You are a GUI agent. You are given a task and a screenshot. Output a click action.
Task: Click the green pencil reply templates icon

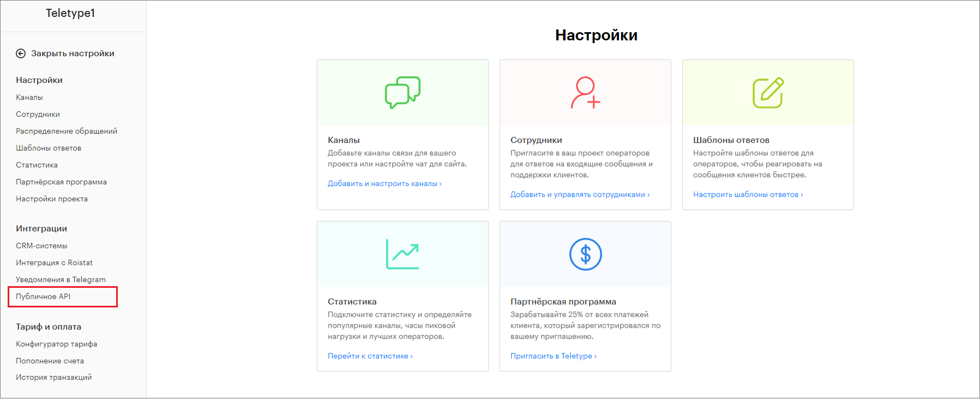[768, 93]
